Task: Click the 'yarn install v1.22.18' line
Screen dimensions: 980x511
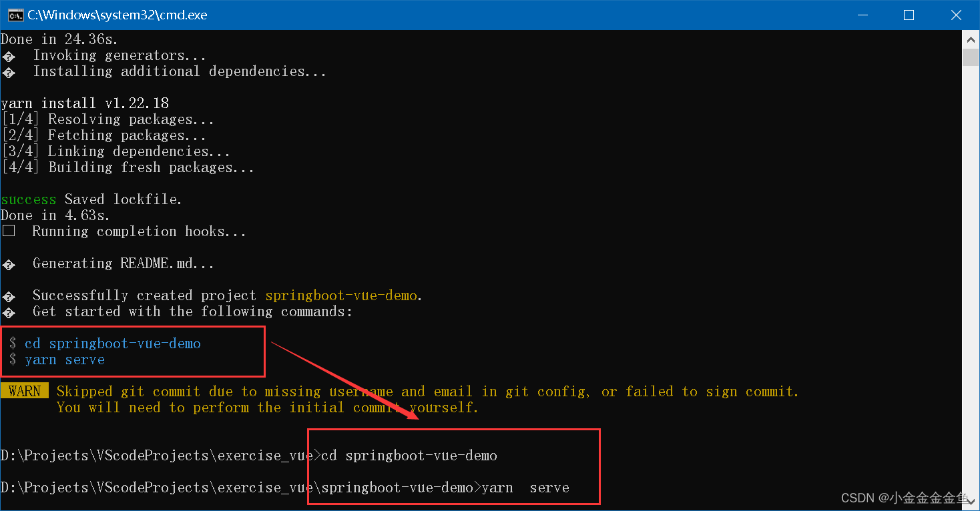Action: pyautogui.click(x=85, y=103)
